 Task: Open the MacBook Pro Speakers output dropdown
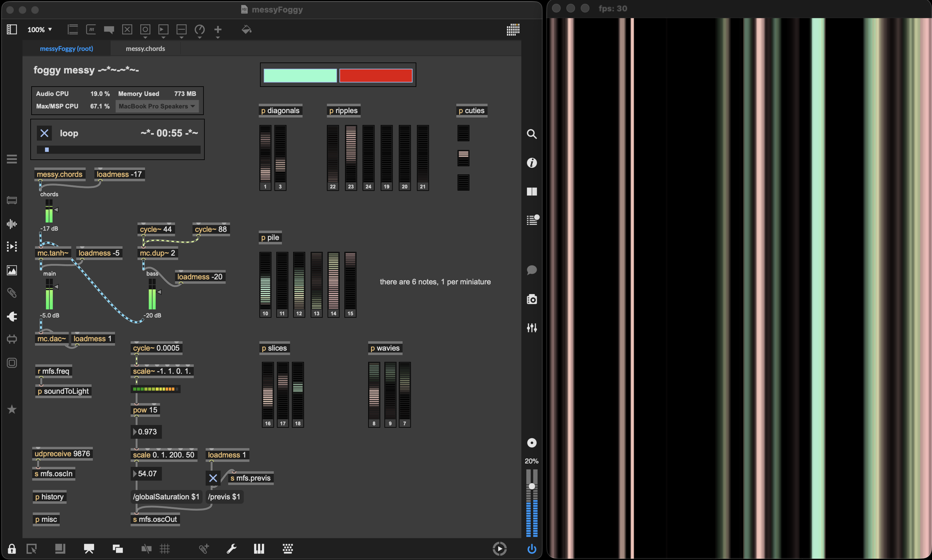[x=157, y=106]
